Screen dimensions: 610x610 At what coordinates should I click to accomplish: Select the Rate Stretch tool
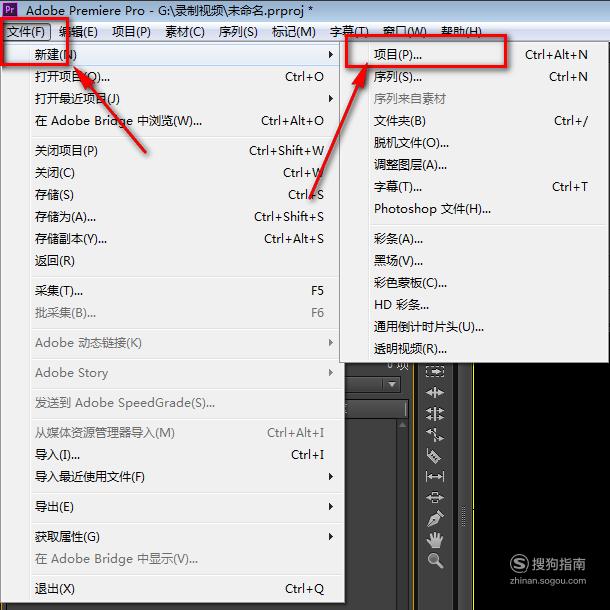point(435,435)
